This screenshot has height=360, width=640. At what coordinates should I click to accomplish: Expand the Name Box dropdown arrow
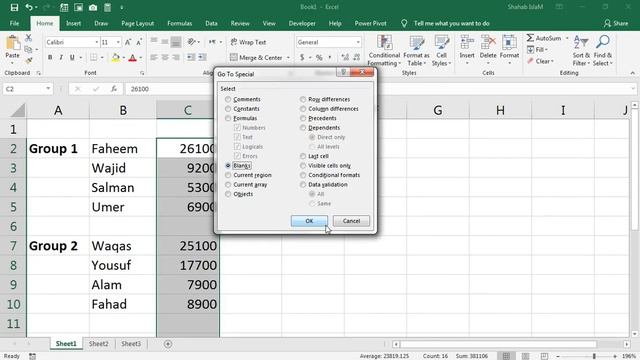click(x=48, y=89)
